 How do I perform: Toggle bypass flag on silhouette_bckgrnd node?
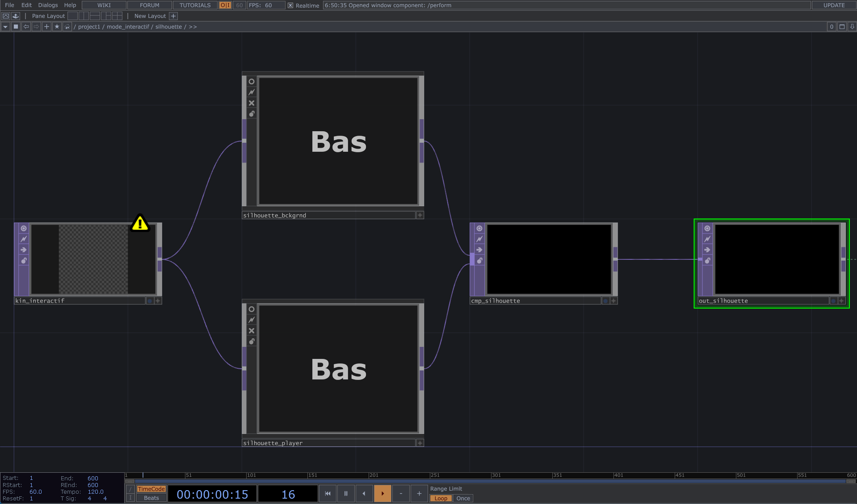point(252,103)
